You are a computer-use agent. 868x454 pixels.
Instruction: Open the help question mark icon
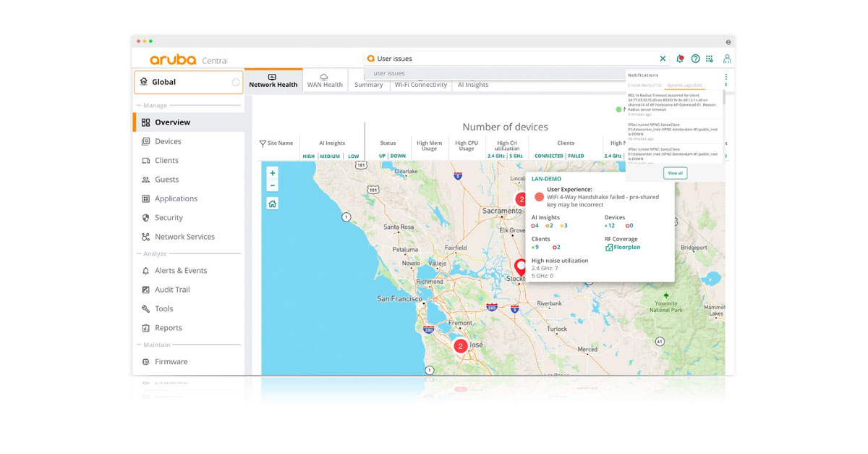pyautogui.click(x=696, y=59)
